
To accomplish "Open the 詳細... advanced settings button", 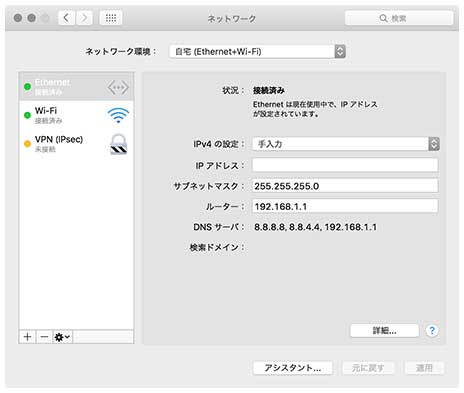I will [384, 331].
